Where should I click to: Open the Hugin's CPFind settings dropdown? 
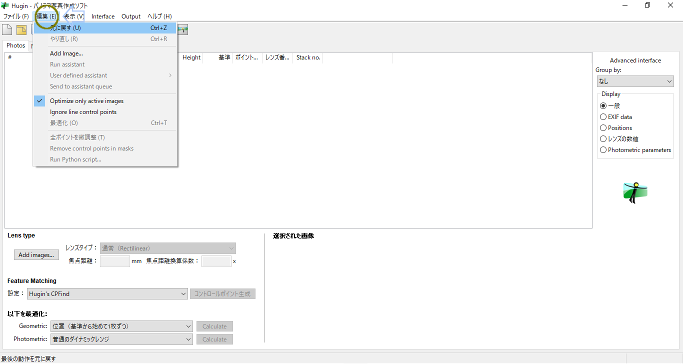107,294
